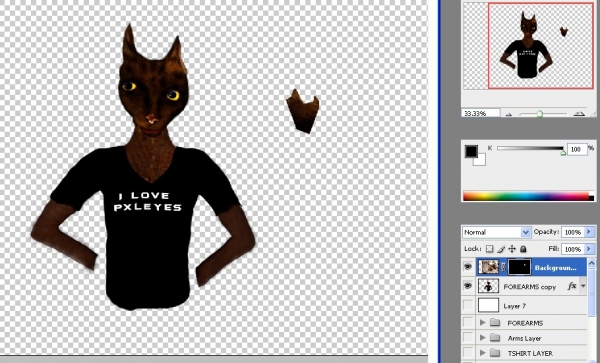600x363 pixels.
Task: Click the Arms Layer folder icon
Action: tap(495, 338)
